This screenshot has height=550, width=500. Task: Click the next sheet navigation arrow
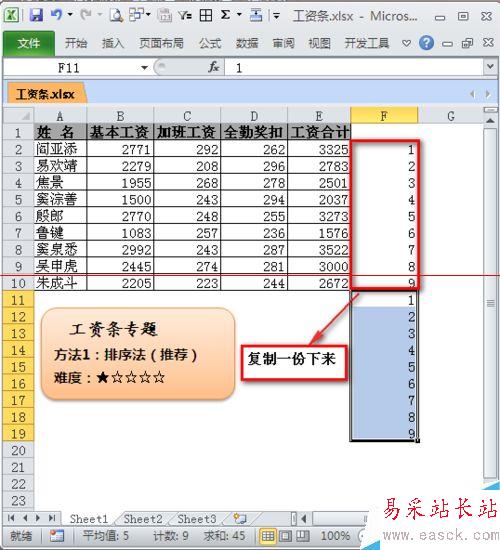coord(38,518)
